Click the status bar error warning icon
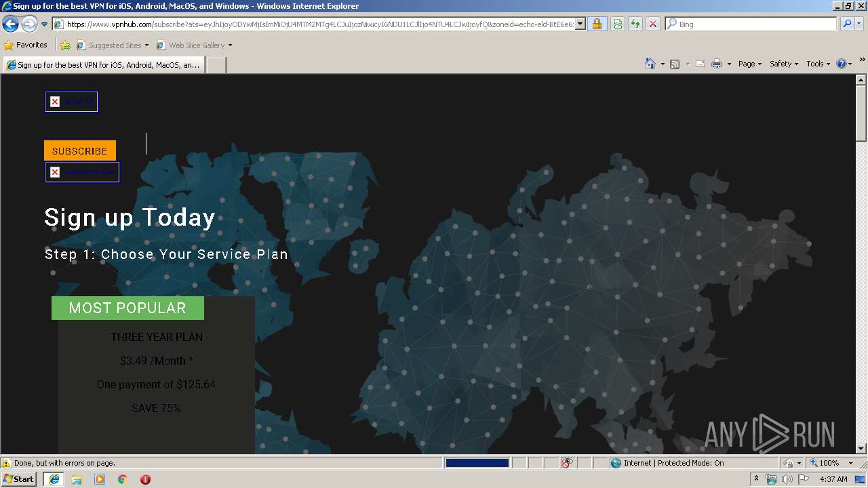The height and width of the screenshot is (488, 868). tap(7, 463)
